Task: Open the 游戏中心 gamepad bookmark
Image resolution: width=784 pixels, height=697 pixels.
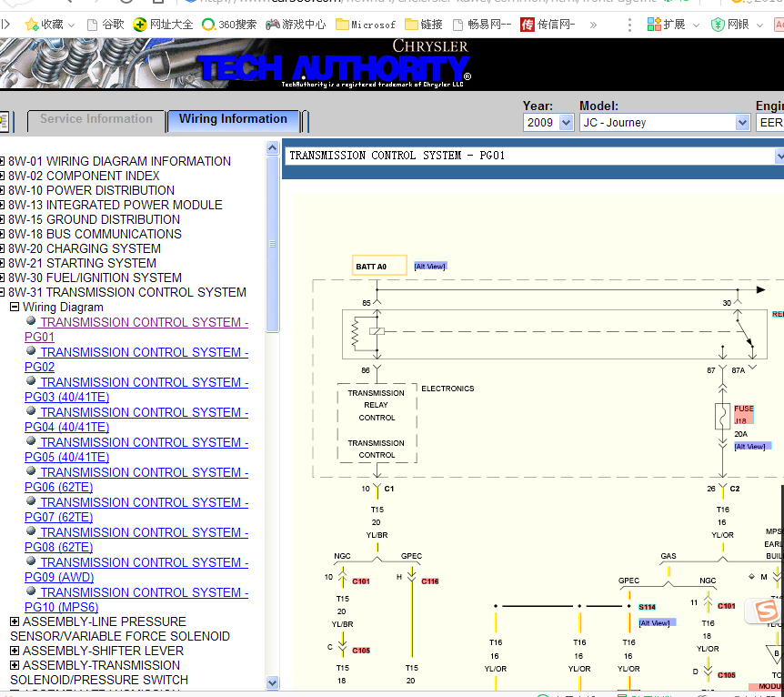Action: coord(273,24)
